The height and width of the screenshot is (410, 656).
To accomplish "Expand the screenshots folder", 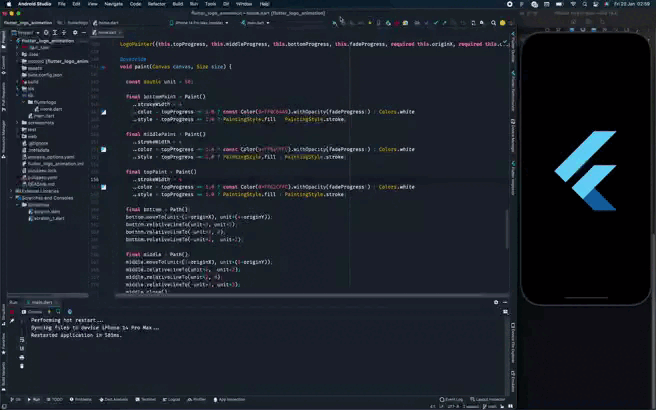I will point(18,123).
